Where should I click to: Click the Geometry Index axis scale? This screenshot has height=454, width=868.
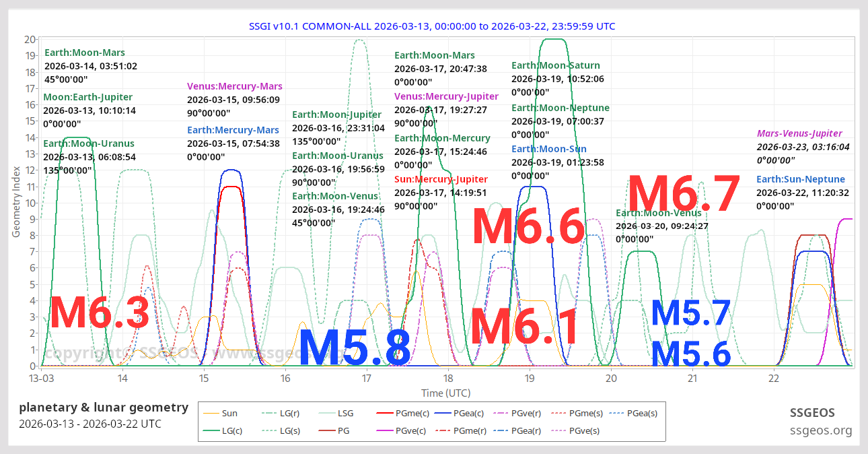[x=16, y=202]
